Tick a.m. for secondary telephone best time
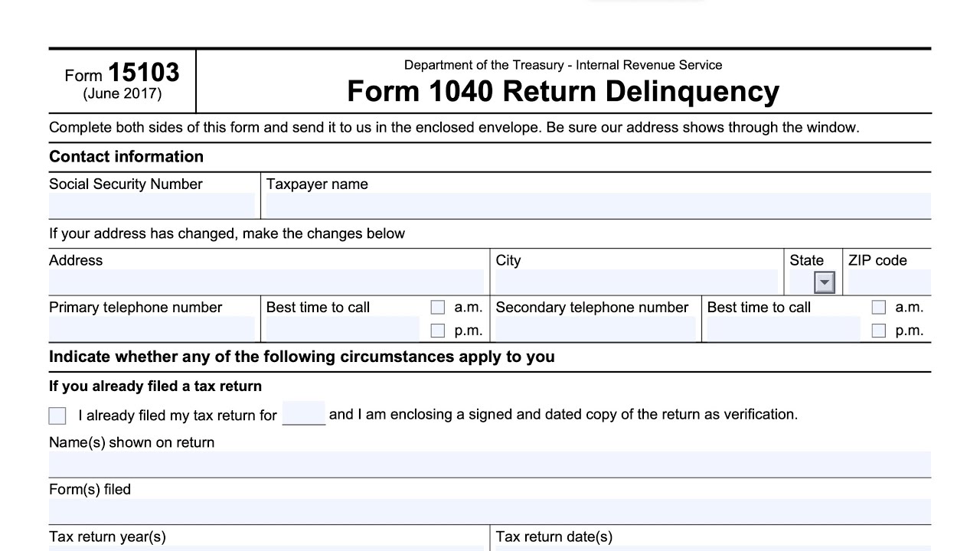Screen dimensions: 980x551 879,308
